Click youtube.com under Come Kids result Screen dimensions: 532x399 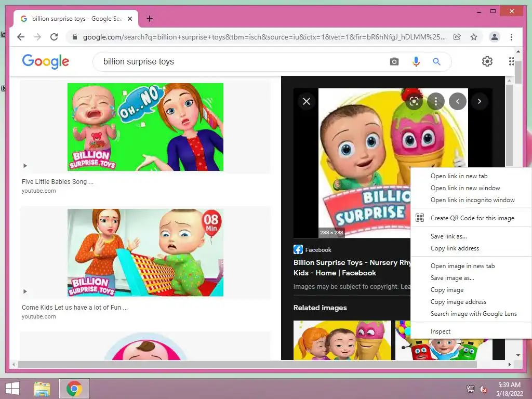point(38,316)
